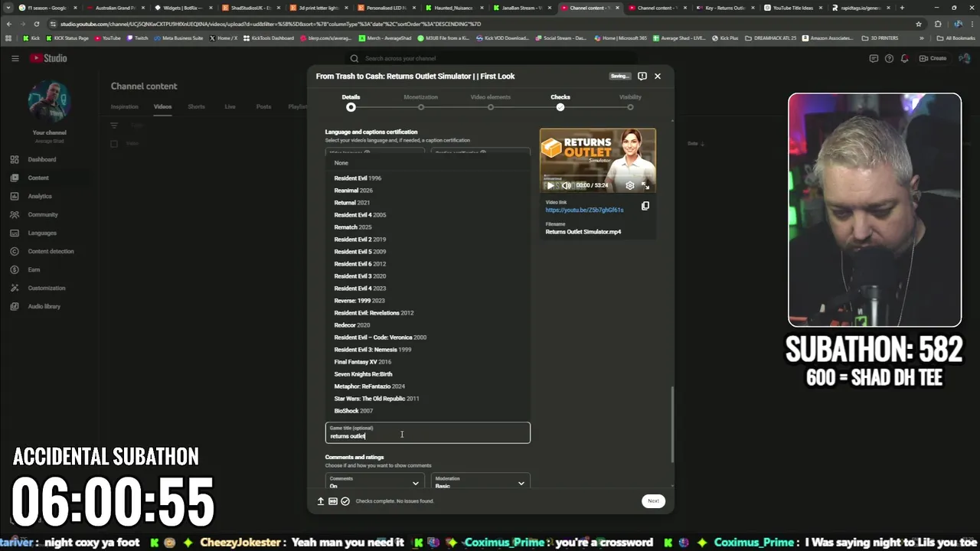Click the Create button in Studio header
This screenshot has height=551, width=980.
point(933,58)
